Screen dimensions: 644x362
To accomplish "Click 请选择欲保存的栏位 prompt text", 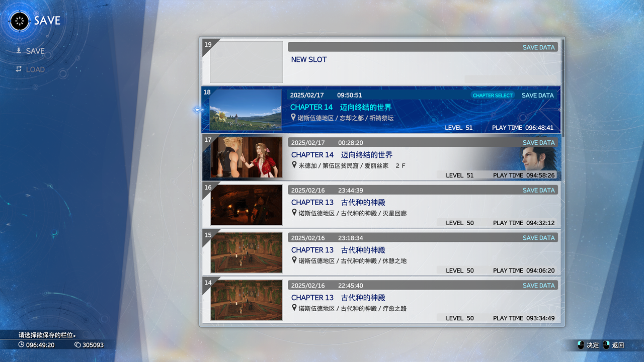I will [47, 335].
